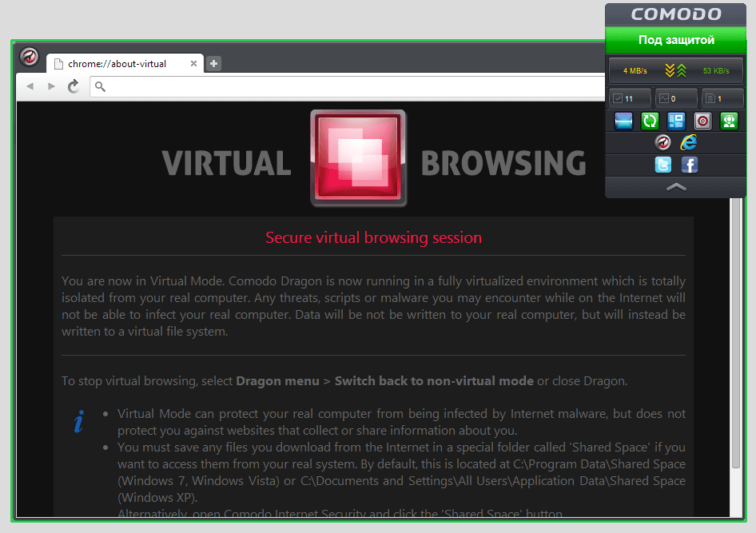This screenshot has height=533, width=756.
Task: Click the blue desktop widget icon
Action: click(x=623, y=121)
